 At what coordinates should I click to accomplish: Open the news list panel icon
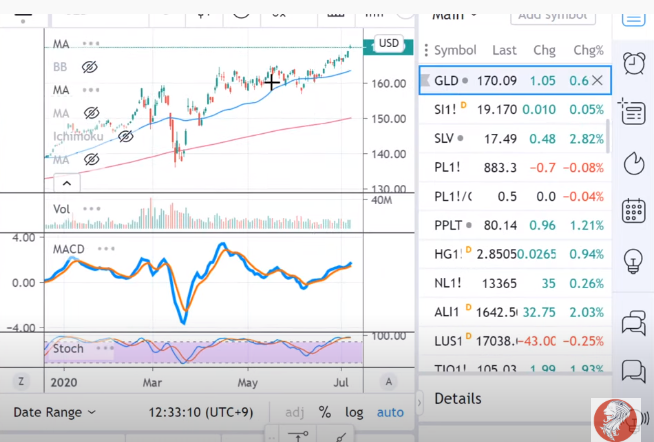(632, 112)
